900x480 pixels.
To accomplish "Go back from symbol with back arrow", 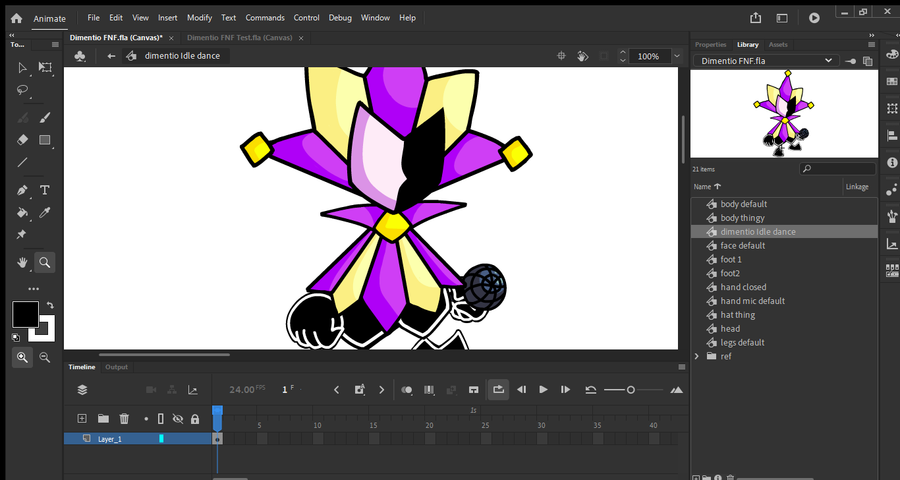I will coord(111,56).
